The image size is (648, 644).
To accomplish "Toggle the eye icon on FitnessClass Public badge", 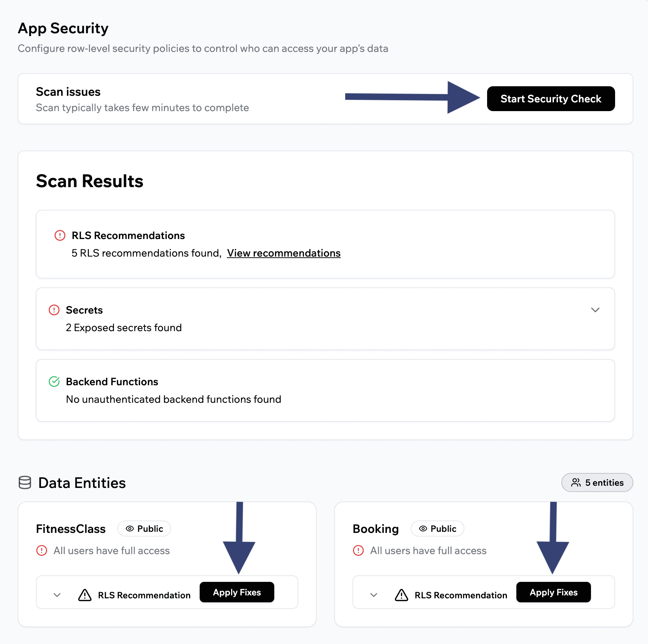I will tap(130, 528).
